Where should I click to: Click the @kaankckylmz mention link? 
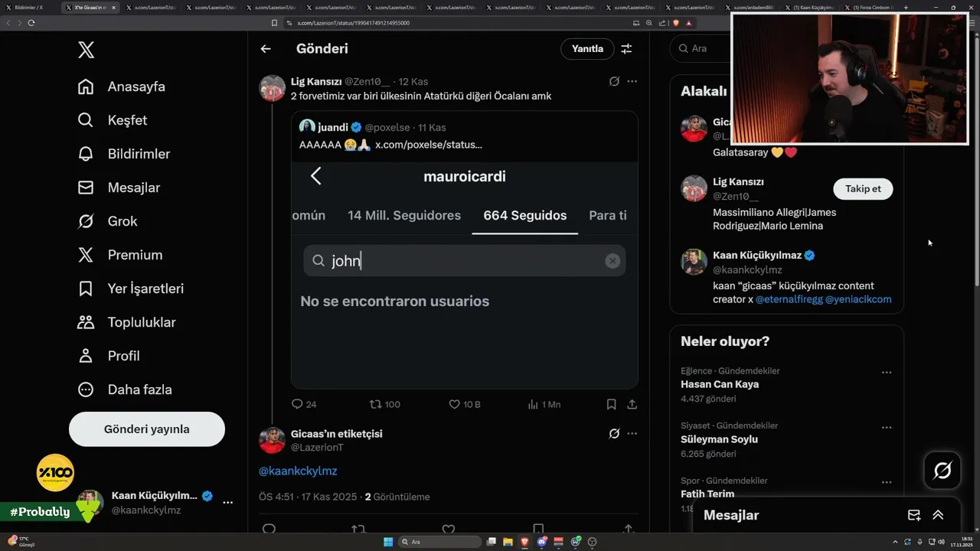tap(298, 471)
